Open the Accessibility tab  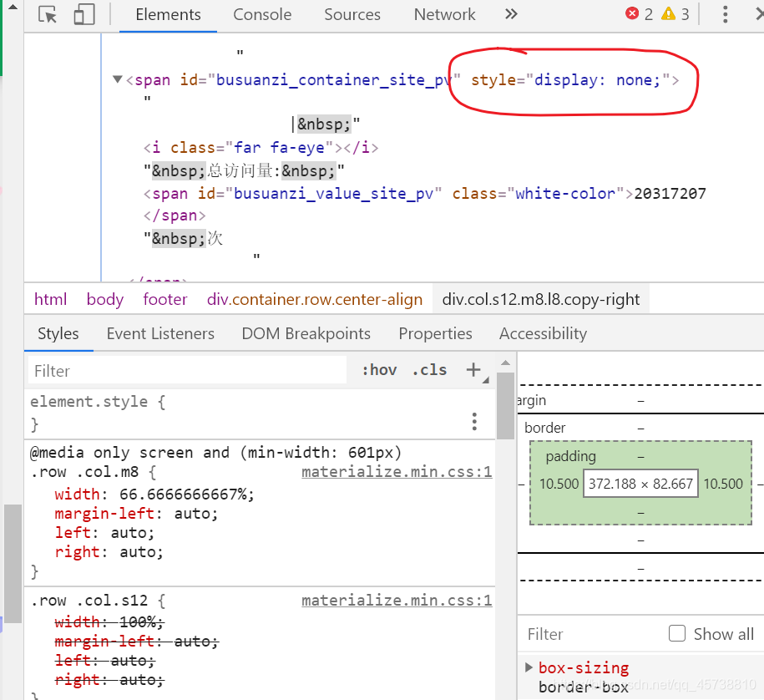[543, 334]
